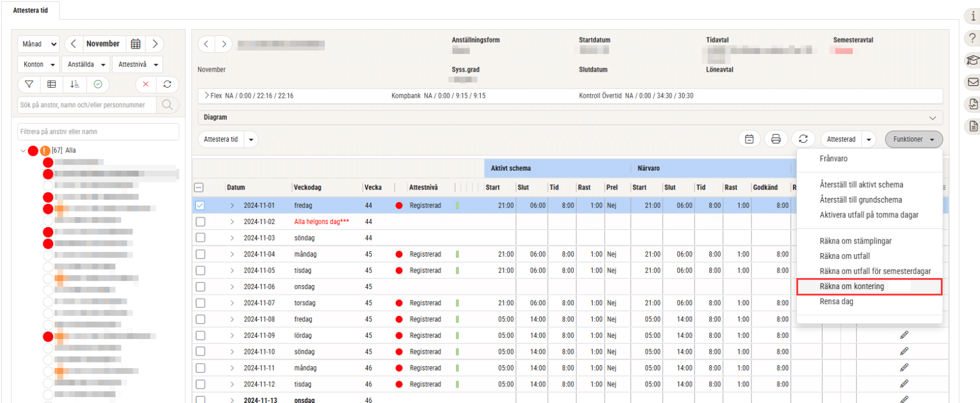Viewport: 980px width, 403px height.
Task: Open the arrow dropdown next to Attestera tid
Action: [251, 139]
